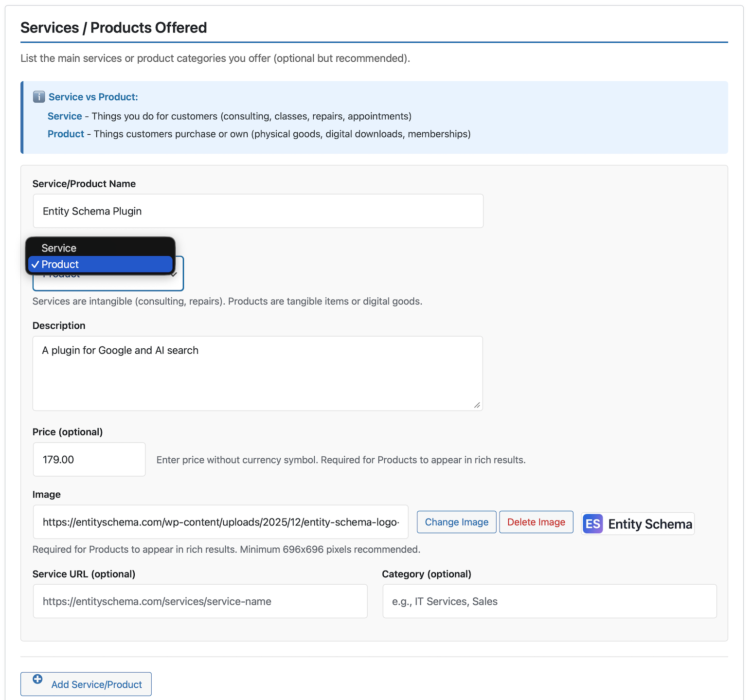Select the Service option in dropdown
The image size is (751, 700).
(x=100, y=248)
